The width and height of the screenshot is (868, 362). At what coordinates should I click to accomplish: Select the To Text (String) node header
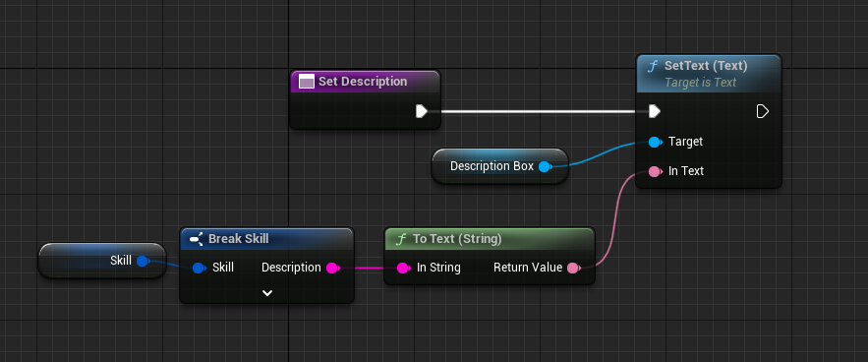click(x=490, y=239)
